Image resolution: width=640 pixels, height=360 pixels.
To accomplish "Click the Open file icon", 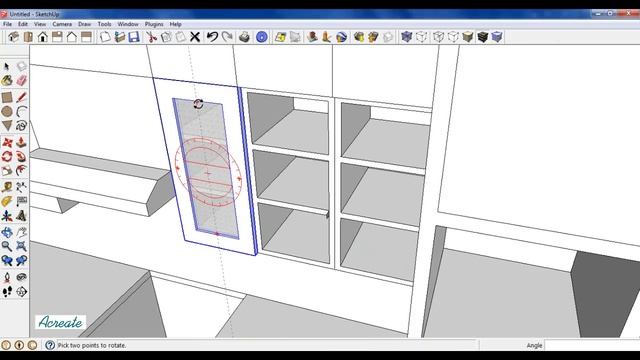I will tap(120, 37).
